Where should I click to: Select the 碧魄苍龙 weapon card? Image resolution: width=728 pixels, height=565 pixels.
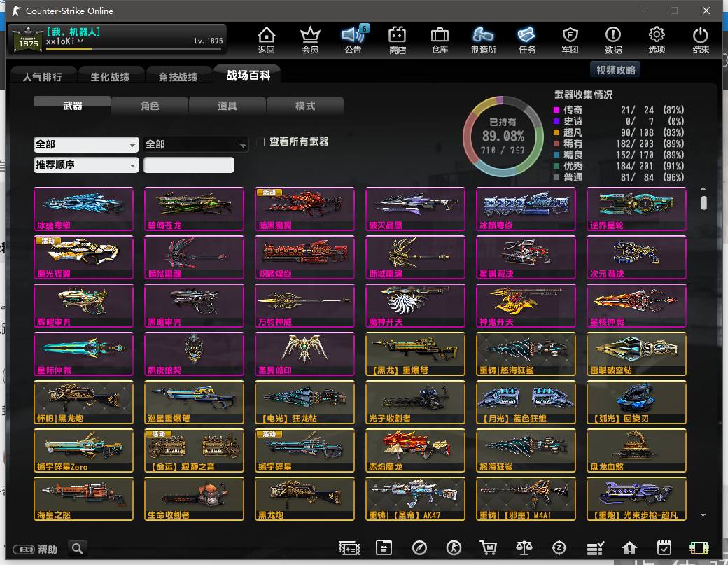pos(194,209)
